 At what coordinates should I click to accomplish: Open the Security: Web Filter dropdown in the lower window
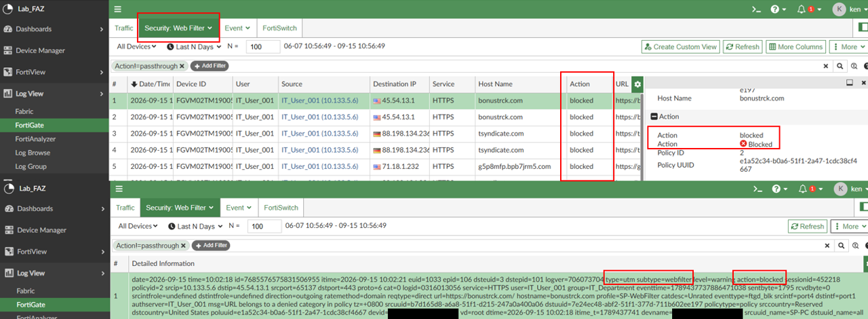click(180, 208)
